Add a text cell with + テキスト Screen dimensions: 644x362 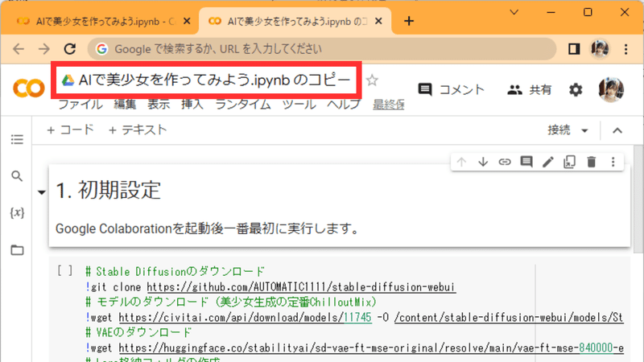click(x=137, y=130)
